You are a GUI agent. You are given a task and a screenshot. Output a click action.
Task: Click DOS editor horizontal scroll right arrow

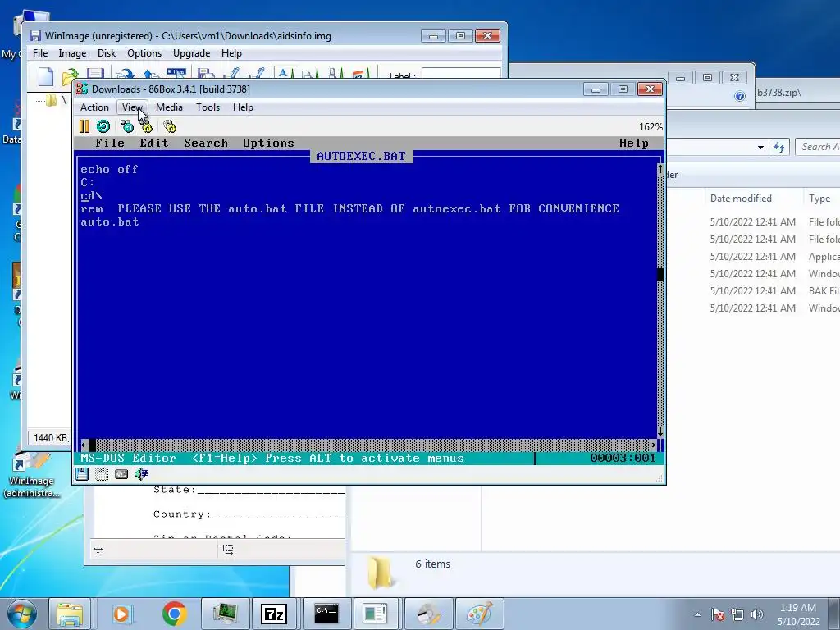coord(652,445)
